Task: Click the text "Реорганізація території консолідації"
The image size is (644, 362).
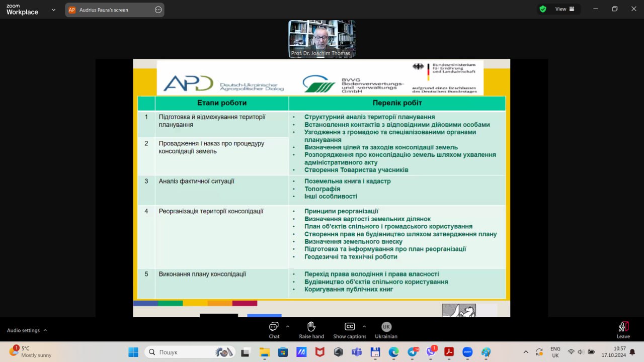Action: pos(211,211)
